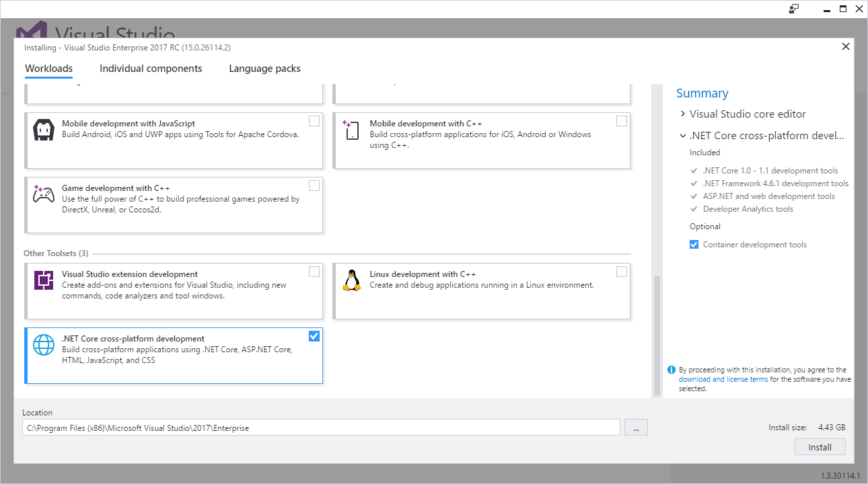Click the feedback icon in title bar
Screen dimensions: 868x484
pyautogui.click(x=794, y=9)
